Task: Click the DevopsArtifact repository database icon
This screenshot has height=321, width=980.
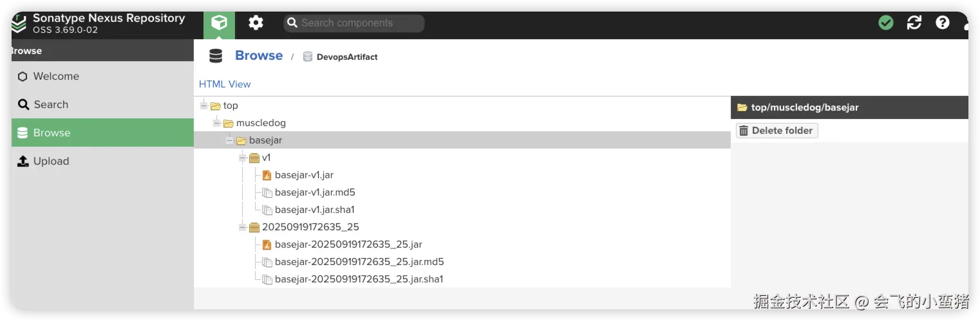Action: pos(308,57)
